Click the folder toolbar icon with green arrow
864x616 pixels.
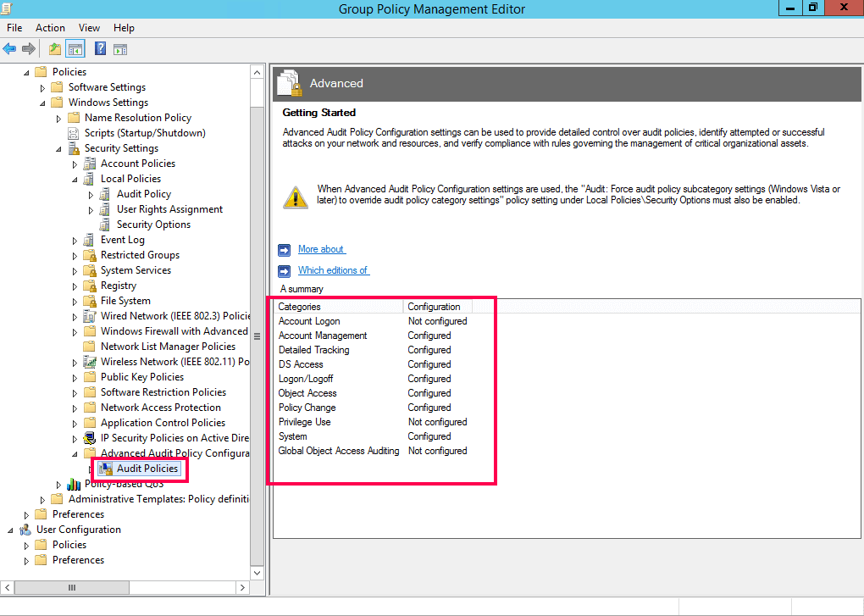coord(53,48)
